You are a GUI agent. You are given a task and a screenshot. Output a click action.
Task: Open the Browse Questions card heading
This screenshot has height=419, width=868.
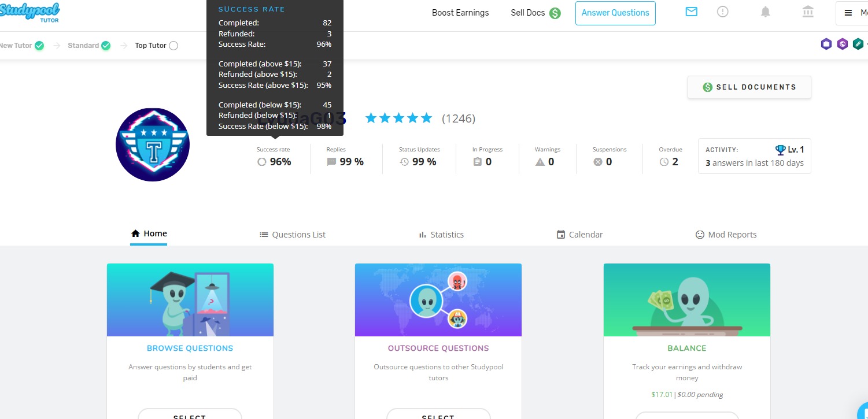coord(190,348)
